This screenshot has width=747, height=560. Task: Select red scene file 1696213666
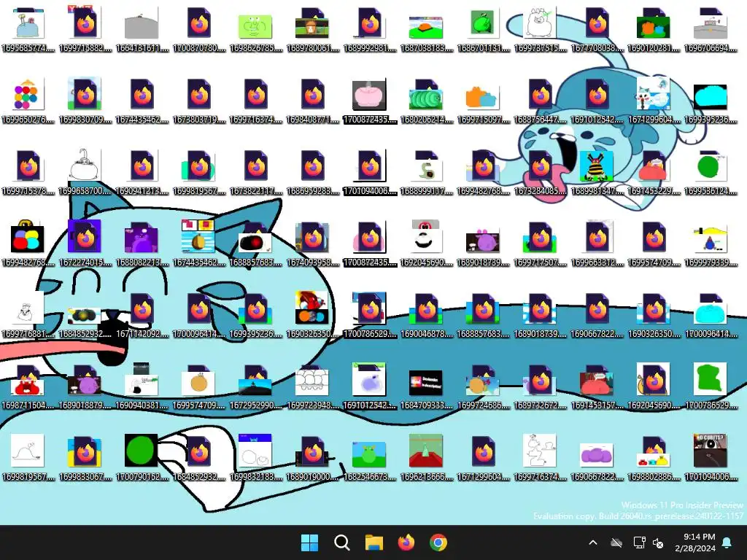point(426,458)
